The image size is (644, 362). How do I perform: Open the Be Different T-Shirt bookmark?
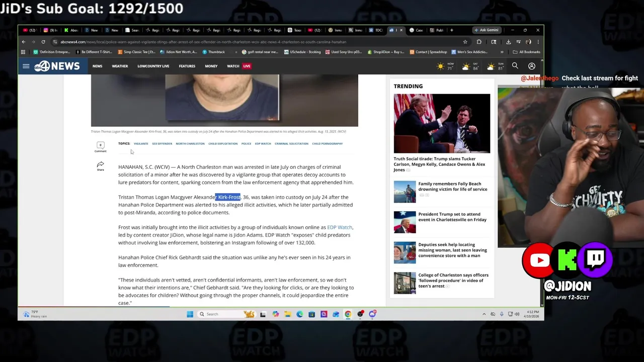94,52
